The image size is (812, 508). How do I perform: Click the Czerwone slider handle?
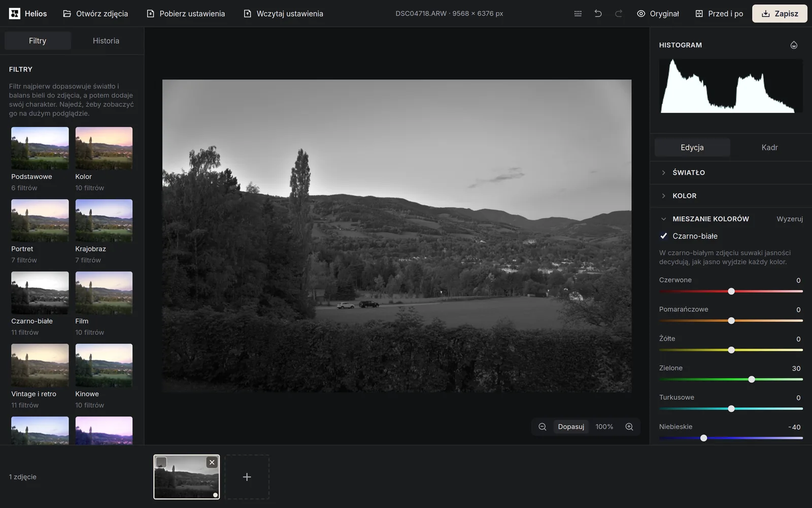tap(731, 291)
